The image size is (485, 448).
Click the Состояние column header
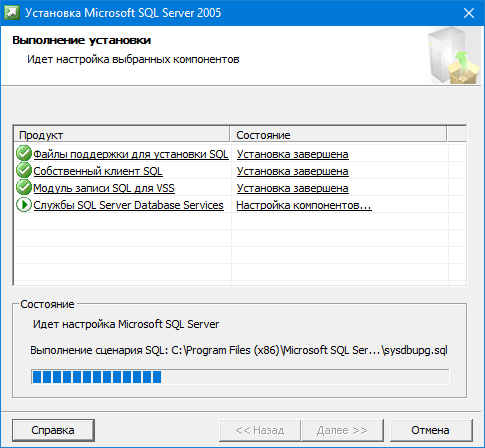338,135
